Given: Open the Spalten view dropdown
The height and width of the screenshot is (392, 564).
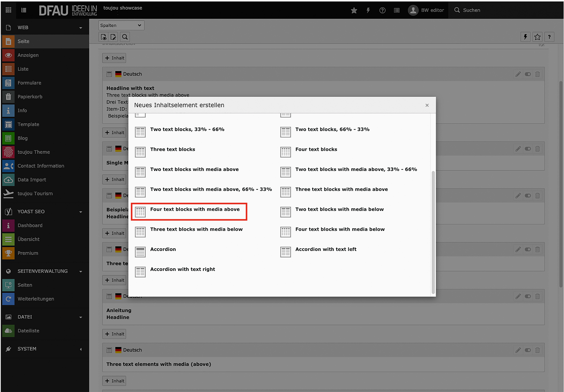Looking at the screenshot, I should (x=121, y=25).
